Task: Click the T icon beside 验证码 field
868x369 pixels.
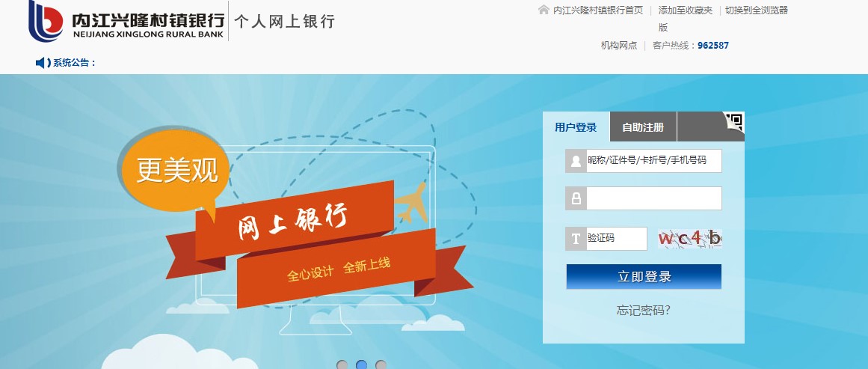Action: [576, 239]
